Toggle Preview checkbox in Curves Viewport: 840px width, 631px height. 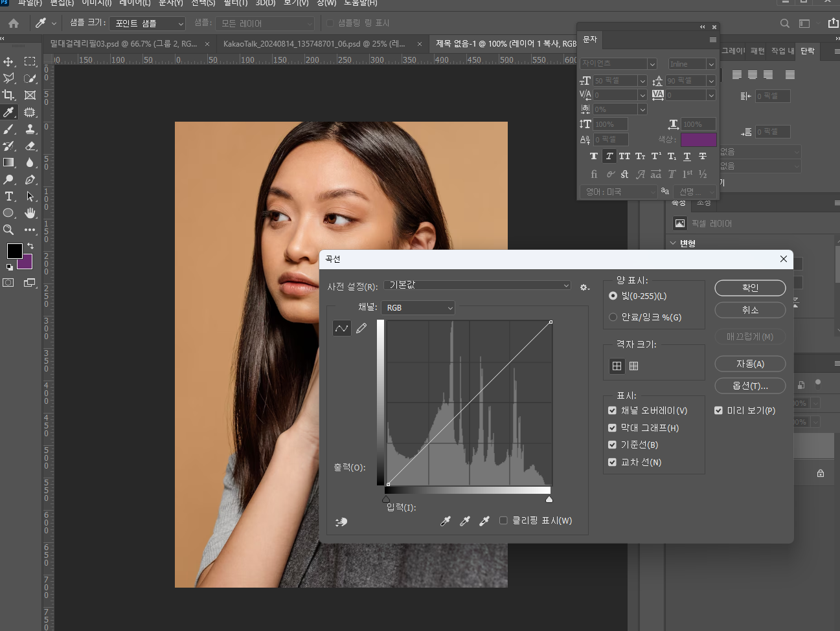(x=718, y=410)
